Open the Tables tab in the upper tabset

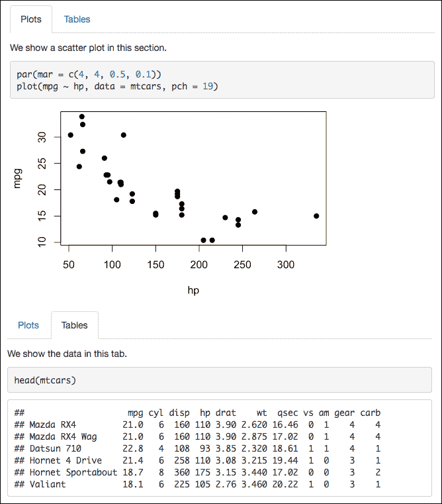pos(77,19)
